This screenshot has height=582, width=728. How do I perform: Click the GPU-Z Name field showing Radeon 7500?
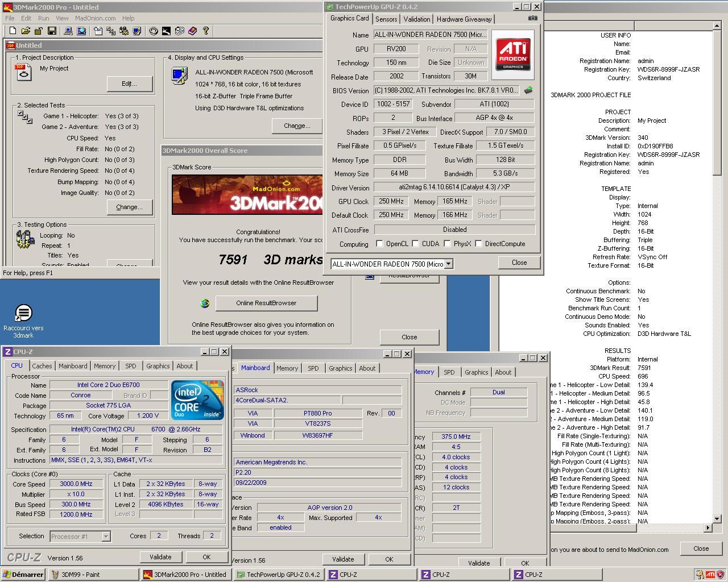(430, 35)
